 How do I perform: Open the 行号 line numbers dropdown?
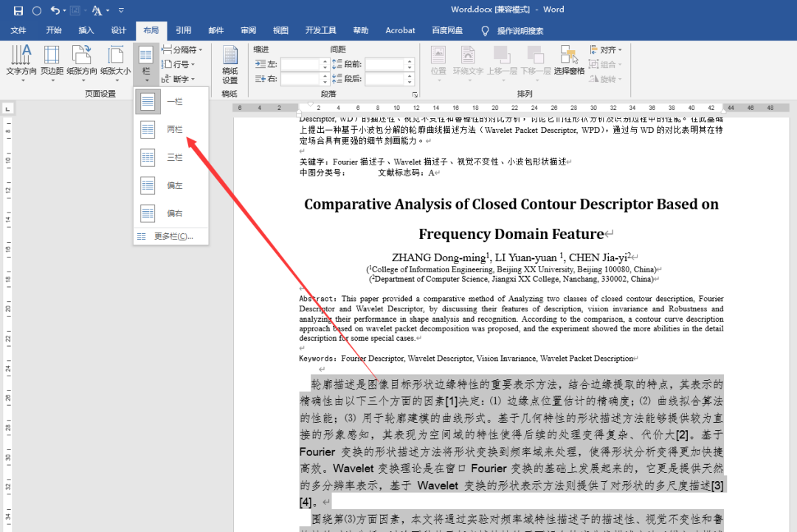click(179, 64)
